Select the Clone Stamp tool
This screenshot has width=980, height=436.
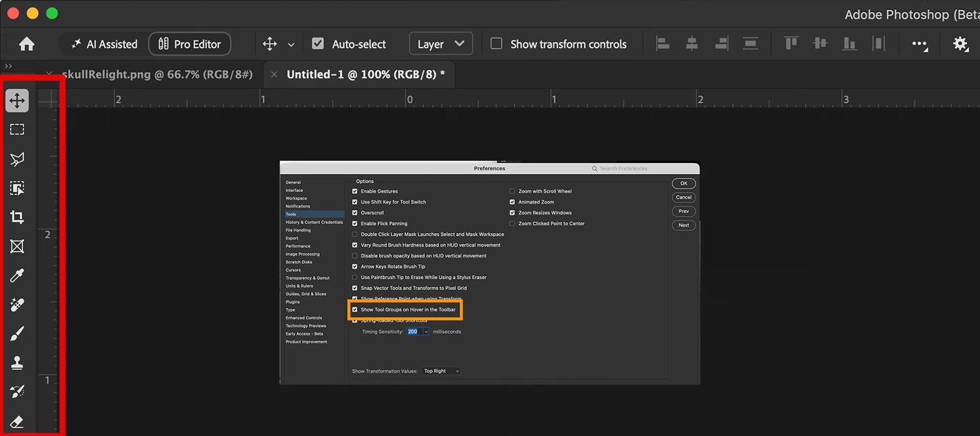17,363
